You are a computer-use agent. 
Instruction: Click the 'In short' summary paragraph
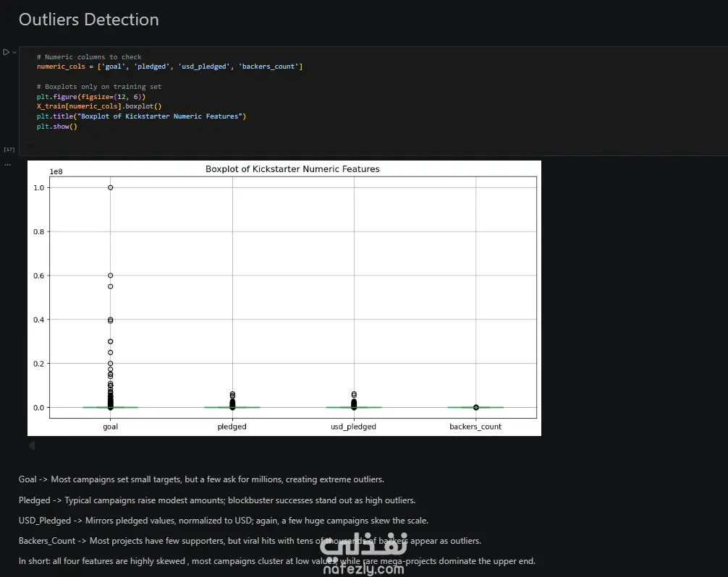tap(277, 561)
